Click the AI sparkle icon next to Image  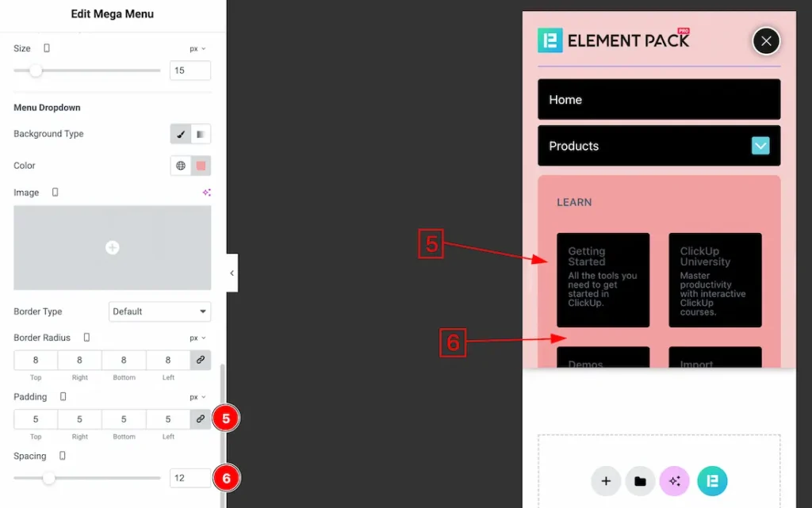208,192
